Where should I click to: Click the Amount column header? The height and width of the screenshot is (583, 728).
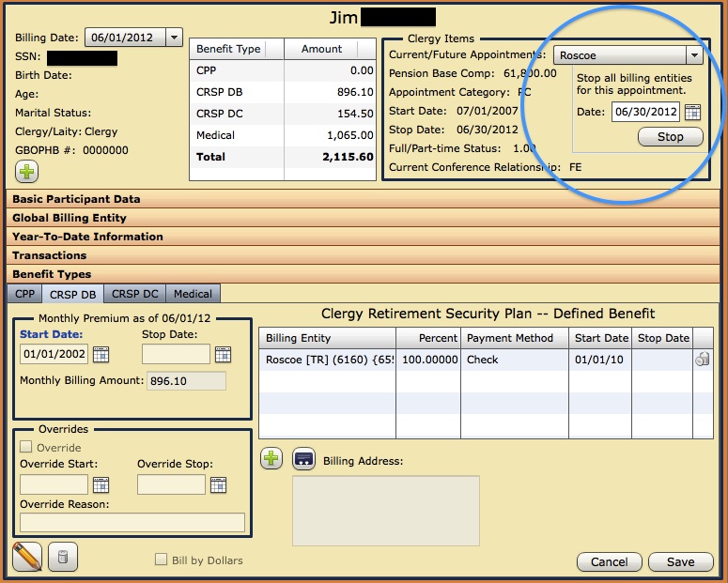pos(330,49)
